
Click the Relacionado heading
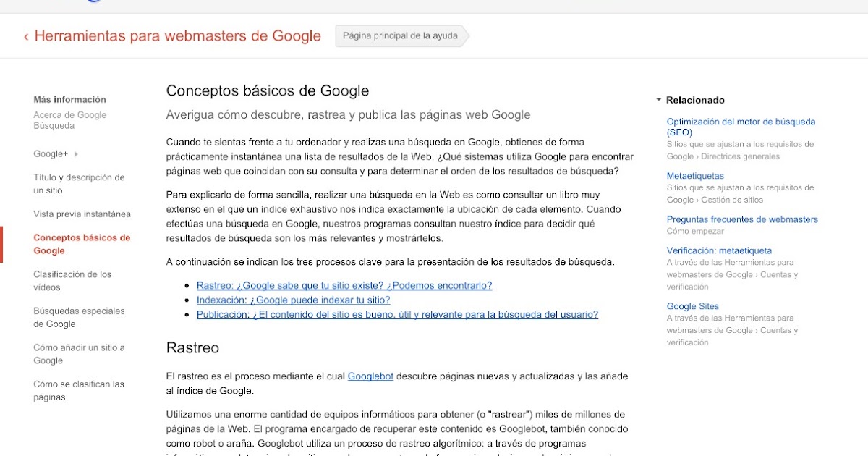pos(695,101)
